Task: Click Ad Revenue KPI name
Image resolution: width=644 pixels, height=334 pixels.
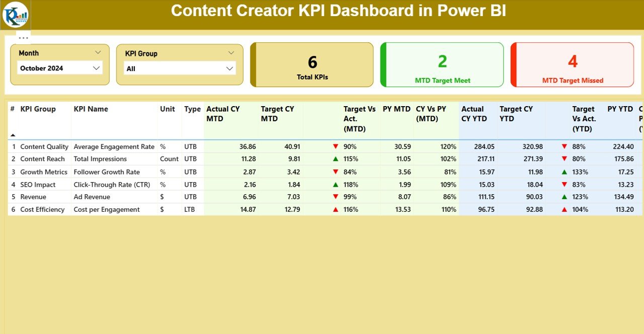Action: [92, 197]
